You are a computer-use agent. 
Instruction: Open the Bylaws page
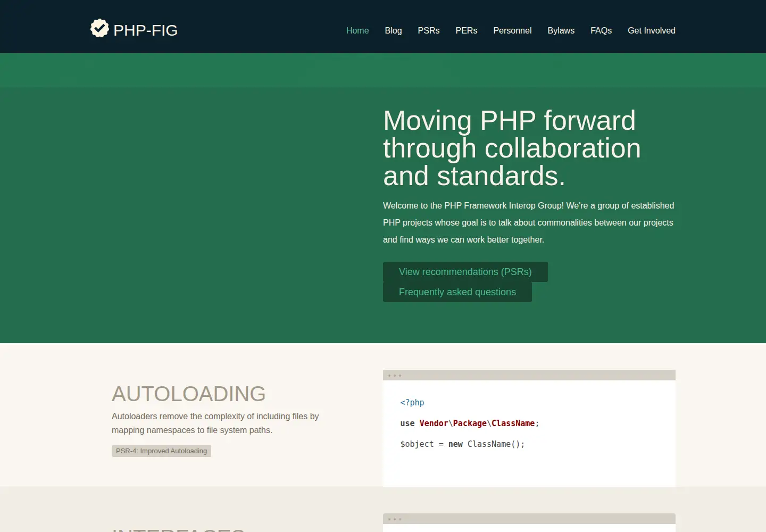coord(561,31)
